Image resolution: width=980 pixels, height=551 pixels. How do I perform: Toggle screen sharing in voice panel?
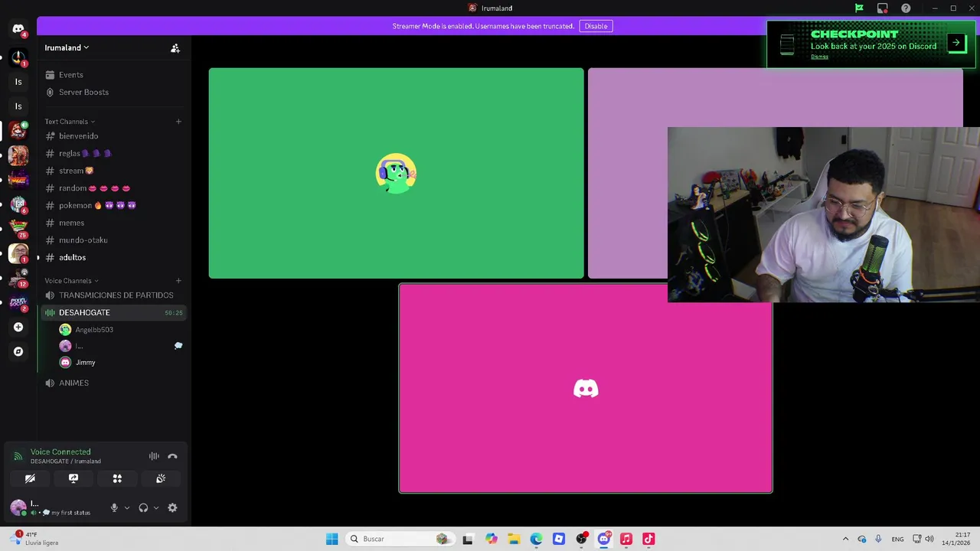73,478
